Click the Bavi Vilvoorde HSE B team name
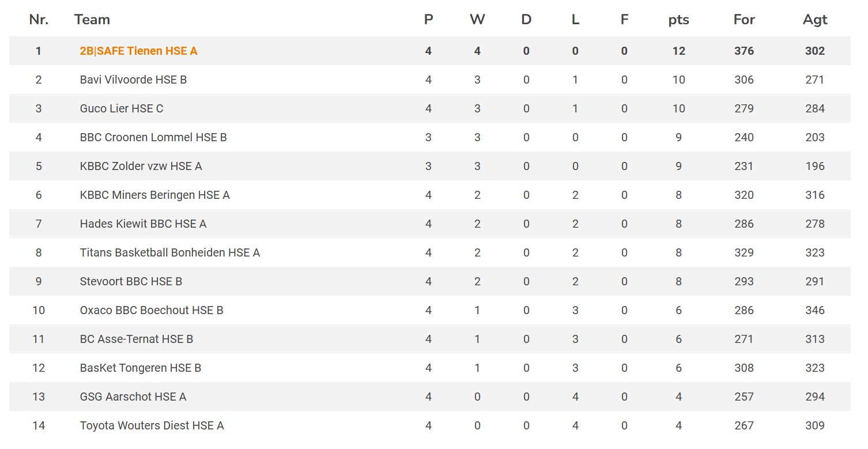868x449 pixels. [133, 80]
